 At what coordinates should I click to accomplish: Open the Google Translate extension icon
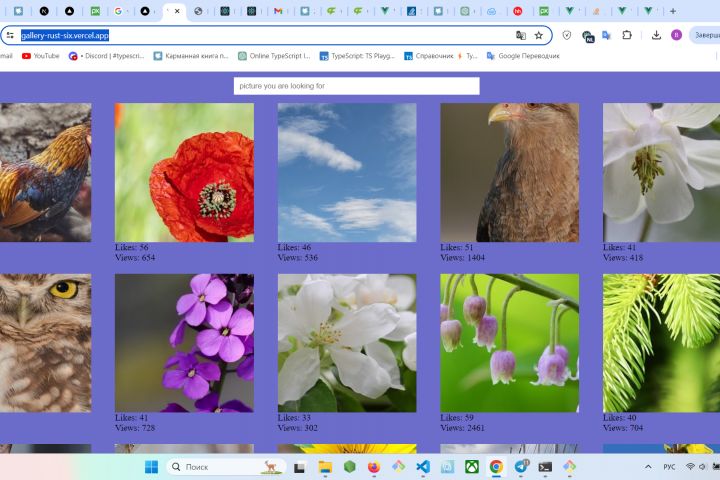pos(607,35)
